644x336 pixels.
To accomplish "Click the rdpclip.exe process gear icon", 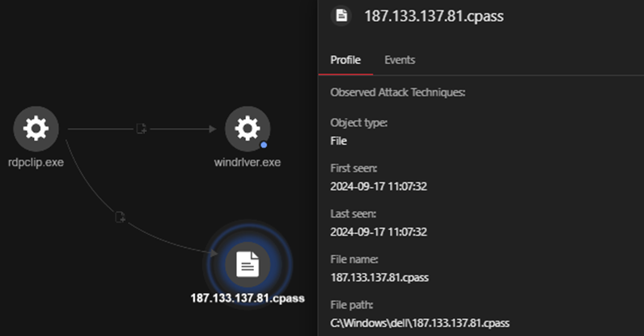I will click(36, 129).
